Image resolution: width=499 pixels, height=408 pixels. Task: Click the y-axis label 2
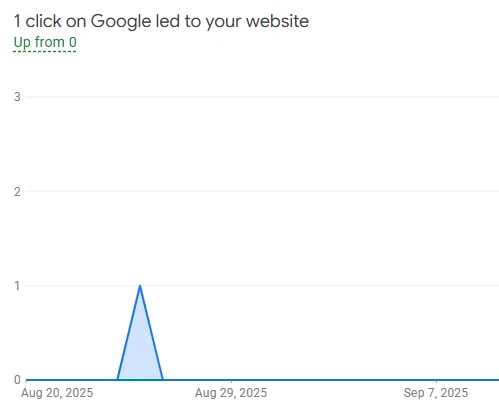click(17, 192)
